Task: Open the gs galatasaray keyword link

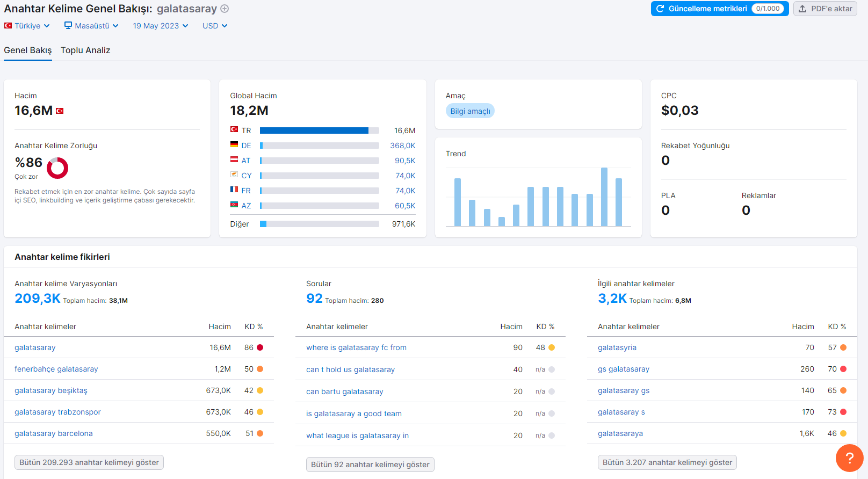Action: coord(624,369)
